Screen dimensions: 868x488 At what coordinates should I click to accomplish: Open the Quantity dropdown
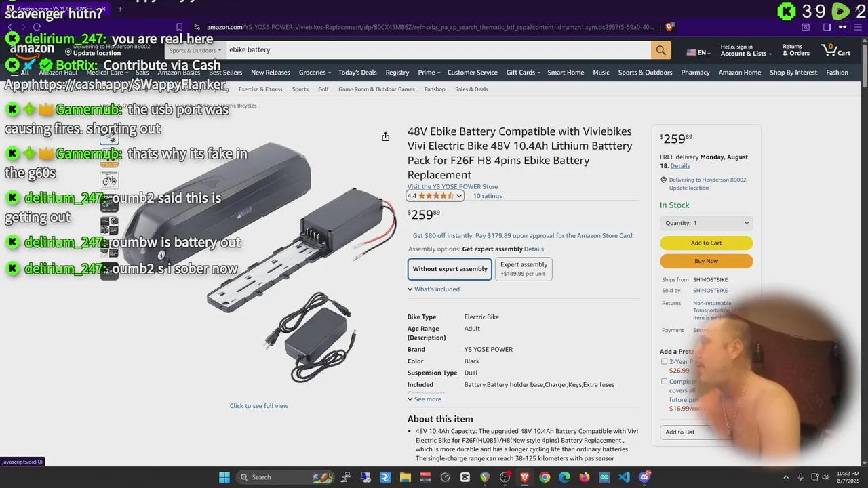coord(706,223)
